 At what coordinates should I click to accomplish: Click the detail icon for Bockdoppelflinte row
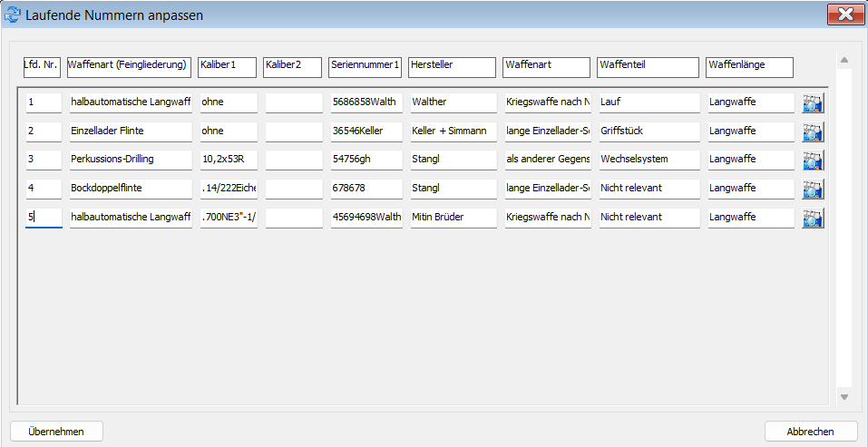[x=813, y=189]
